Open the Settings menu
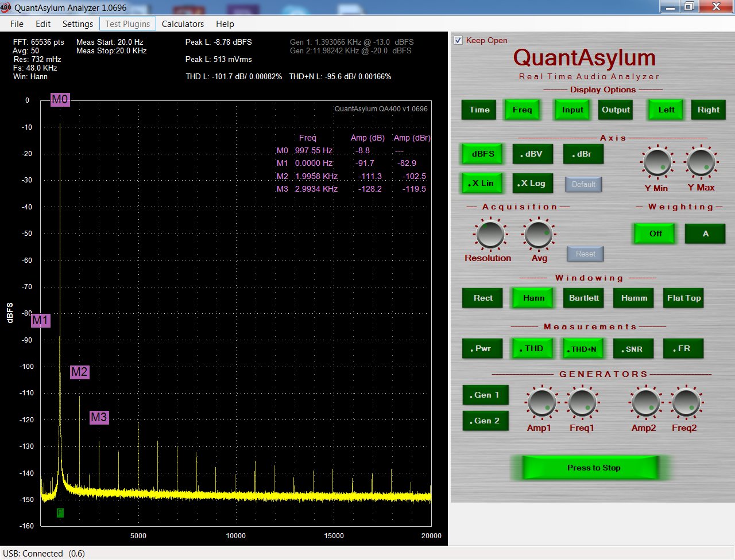This screenshot has width=735, height=560. point(78,24)
